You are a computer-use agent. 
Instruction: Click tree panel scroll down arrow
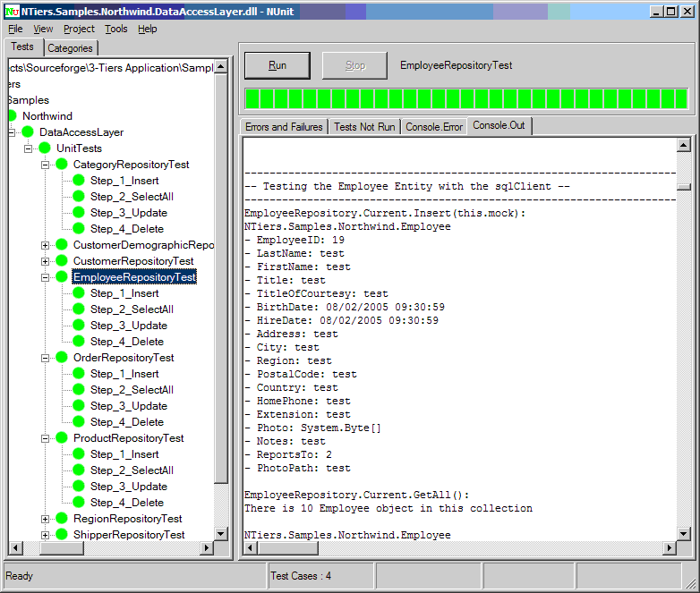(221, 534)
